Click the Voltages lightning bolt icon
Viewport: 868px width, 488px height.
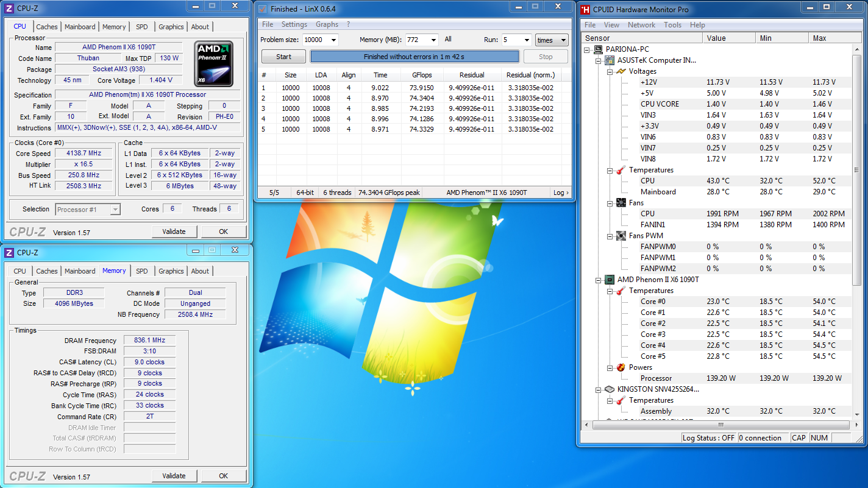click(621, 71)
